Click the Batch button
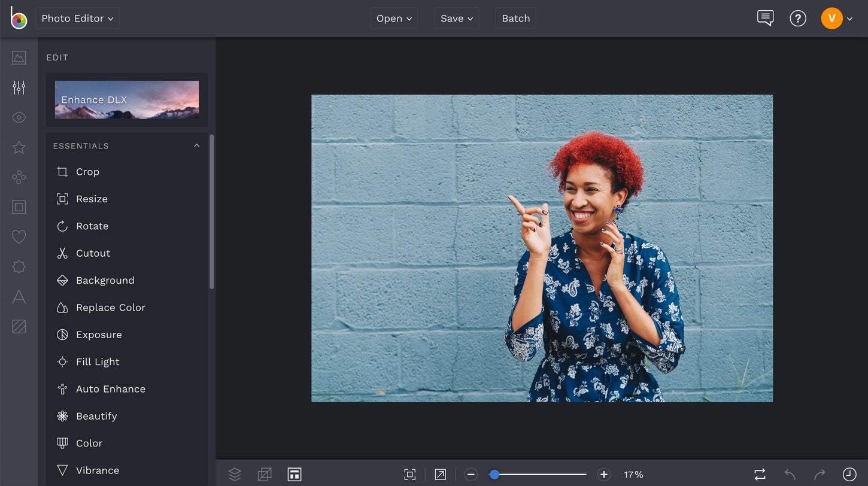The width and height of the screenshot is (868, 486). [515, 19]
